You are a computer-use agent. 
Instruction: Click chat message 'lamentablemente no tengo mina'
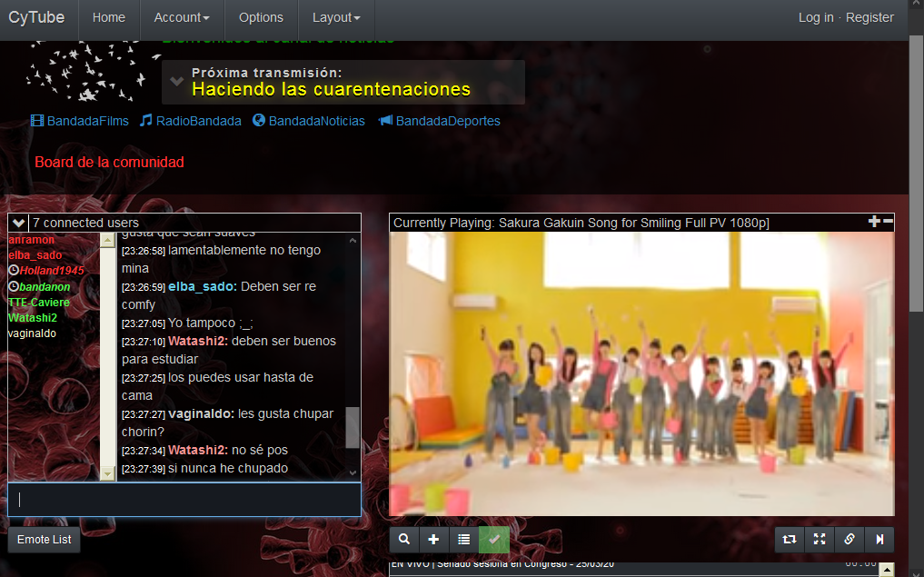(x=221, y=259)
